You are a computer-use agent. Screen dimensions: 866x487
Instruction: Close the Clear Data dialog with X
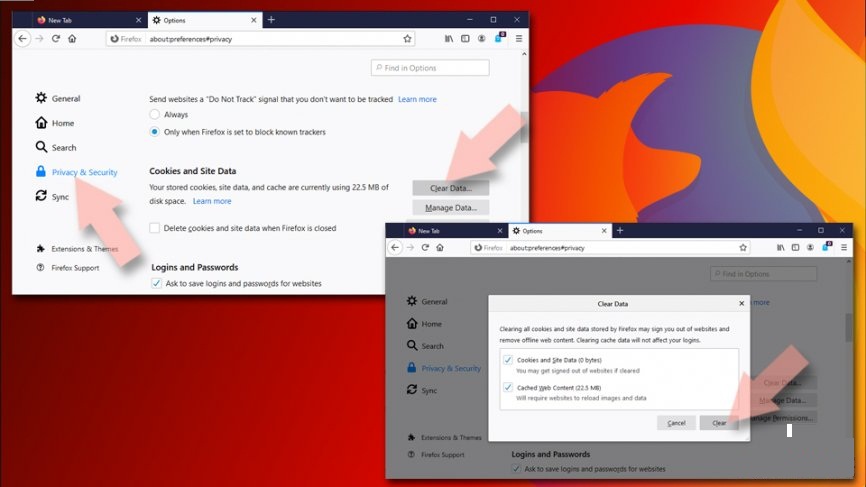click(741, 303)
